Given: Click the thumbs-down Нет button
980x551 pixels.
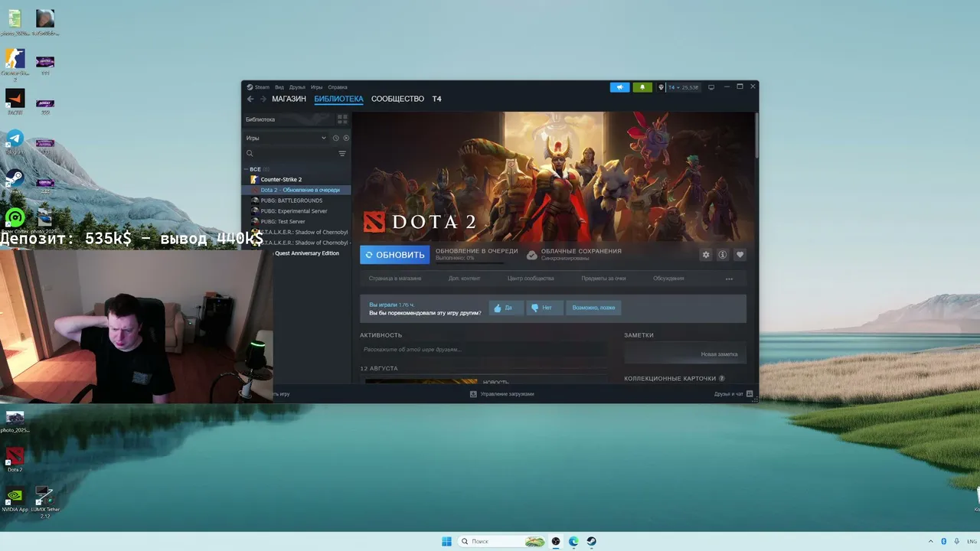Looking at the screenshot, I should point(544,308).
